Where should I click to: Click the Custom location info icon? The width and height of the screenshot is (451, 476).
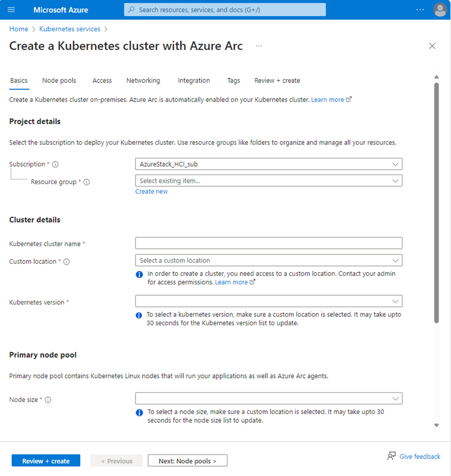coord(67,262)
